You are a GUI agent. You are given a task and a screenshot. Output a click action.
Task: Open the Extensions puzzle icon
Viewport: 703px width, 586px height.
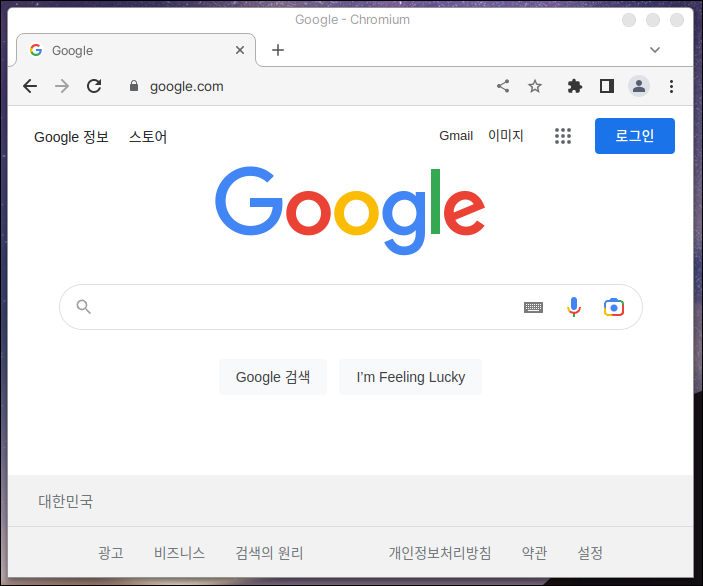[574, 86]
